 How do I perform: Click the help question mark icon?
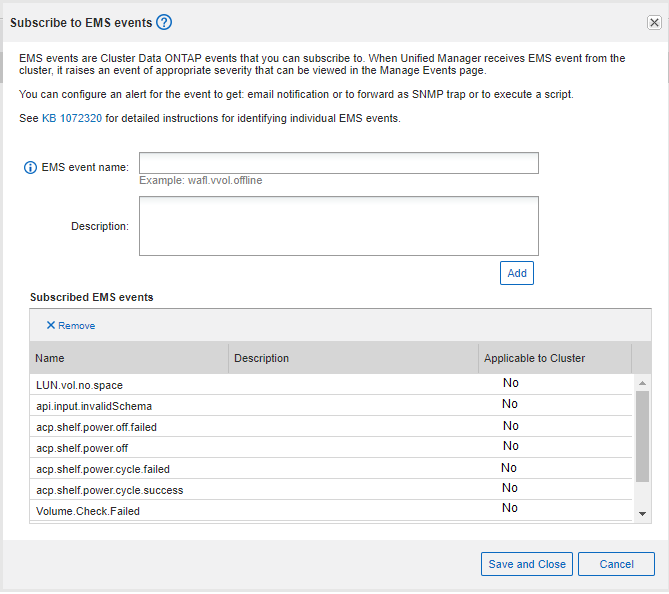pyautogui.click(x=165, y=22)
